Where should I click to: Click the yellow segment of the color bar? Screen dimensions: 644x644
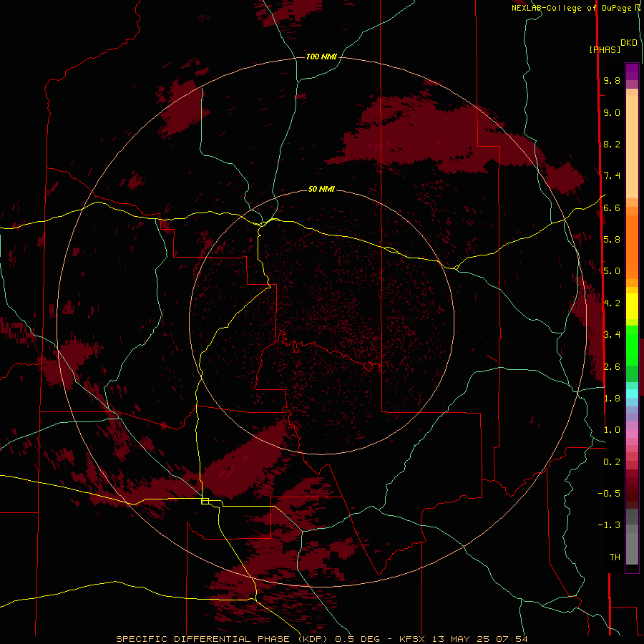[632, 306]
